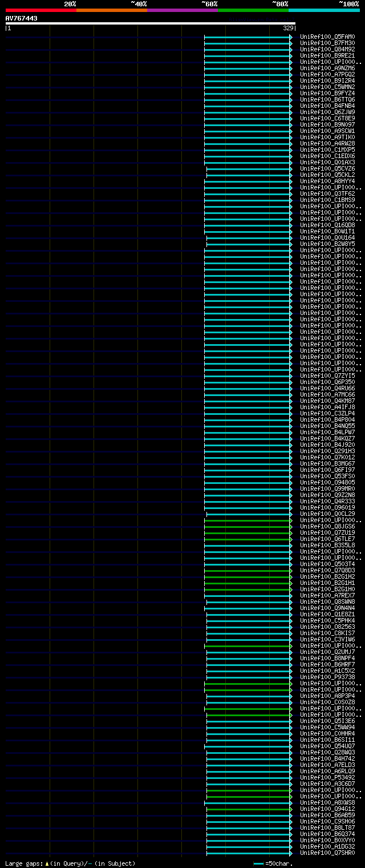Open hit UniRef100_B9RE21
This screenshot has height=868, width=365.
point(327,56)
